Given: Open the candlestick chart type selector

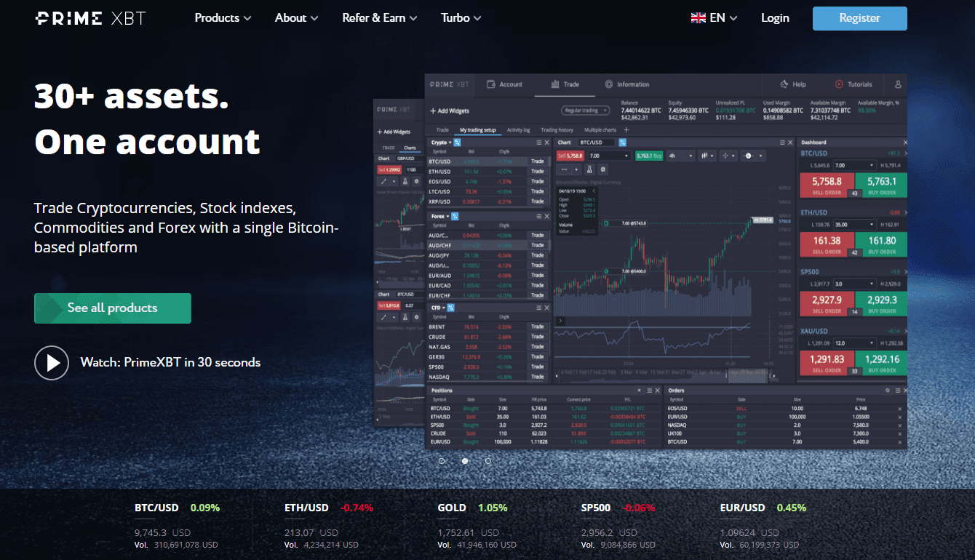Looking at the screenshot, I should pos(707,156).
